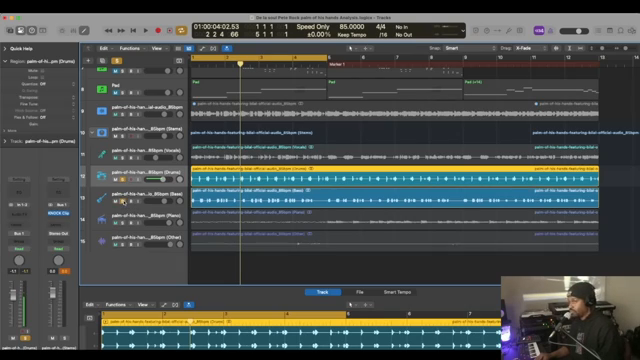The image size is (640, 360).
Task: Open the Snap dropdown set to Smart
Action: 470,48
